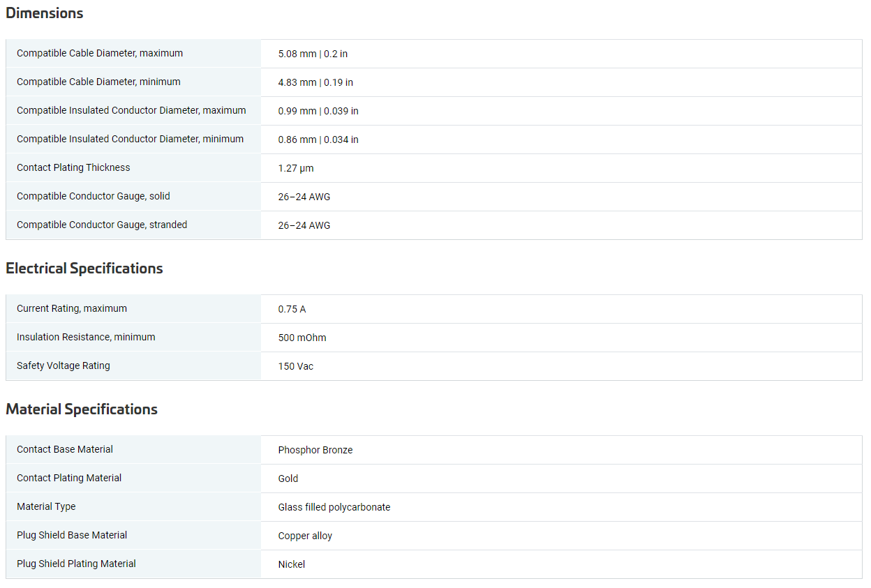This screenshot has height=588, width=871.
Task: Click the 1.27 µm thickness value
Action: point(296,168)
